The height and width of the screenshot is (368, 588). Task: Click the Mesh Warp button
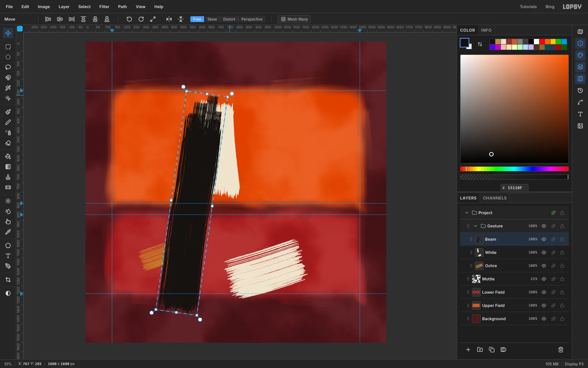point(294,19)
